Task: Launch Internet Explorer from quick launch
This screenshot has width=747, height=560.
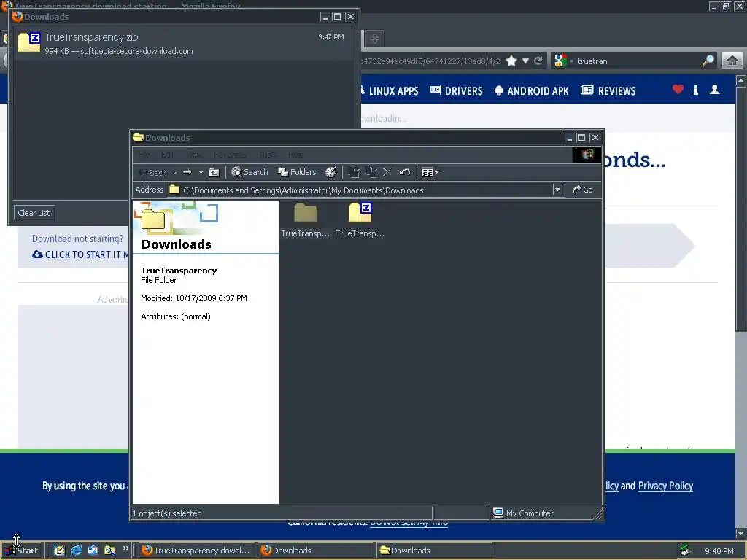Action: point(76,551)
